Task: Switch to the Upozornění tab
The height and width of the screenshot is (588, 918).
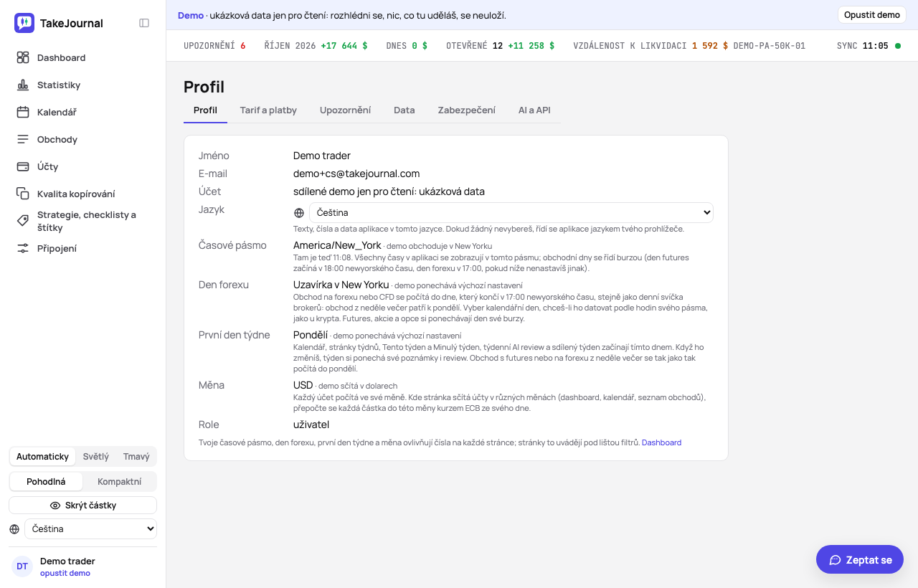Action: pyautogui.click(x=345, y=110)
